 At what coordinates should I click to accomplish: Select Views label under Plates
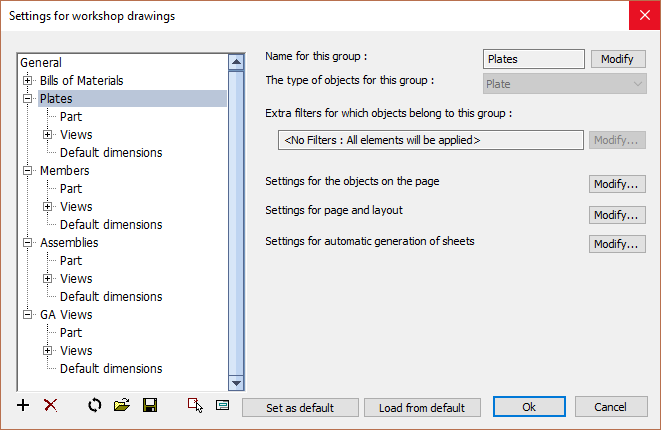pos(76,135)
